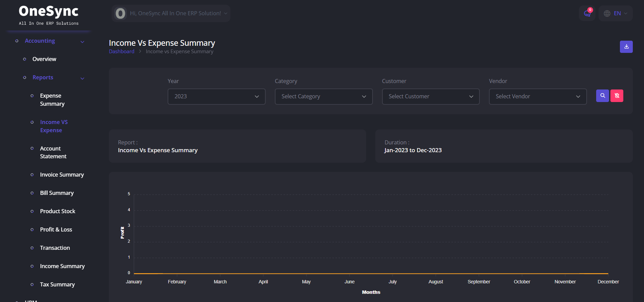Click the purple search filter button
This screenshot has width=644, height=302.
click(602, 96)
